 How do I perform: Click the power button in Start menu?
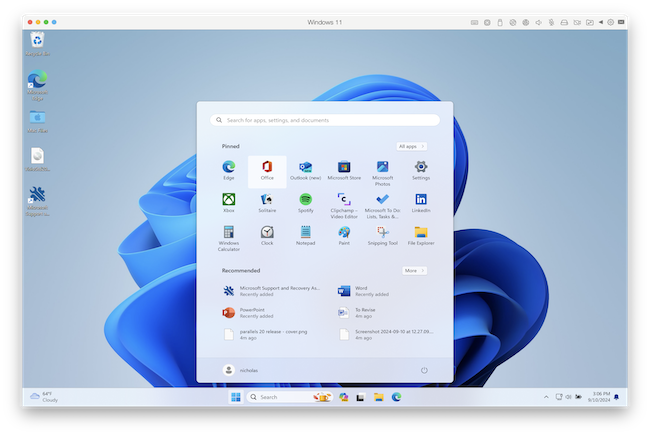424,370
